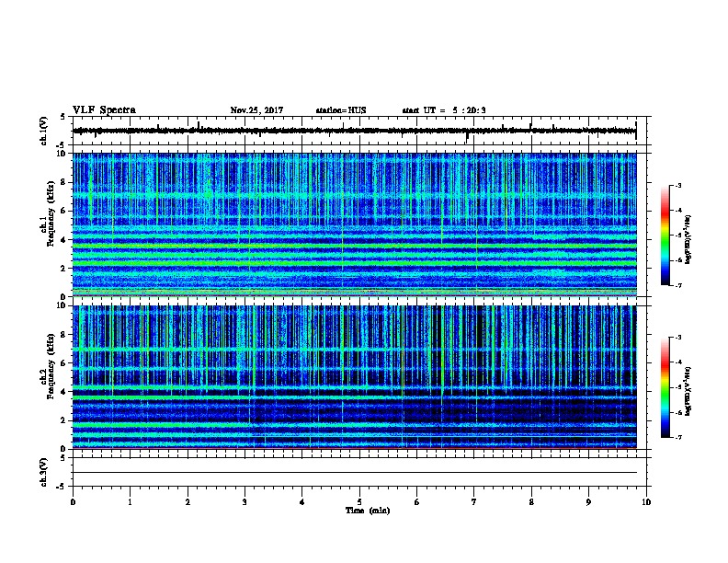Screen dimensions: 728x563
Task: Click the "-3" tick on ch.1 color bar
Action: tap(677, 185)
